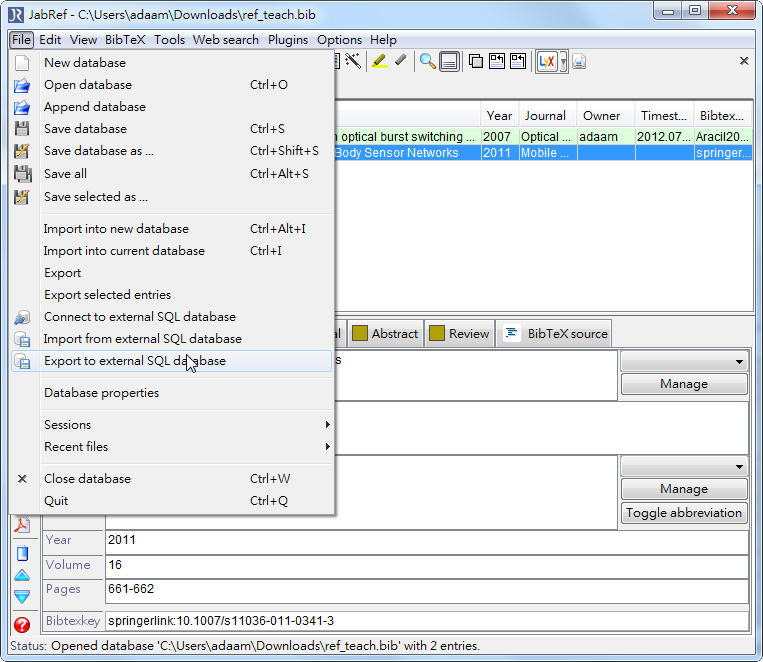763x662 pixels.
Task: Open the Plugins menu
Action: tap(288, 40)
